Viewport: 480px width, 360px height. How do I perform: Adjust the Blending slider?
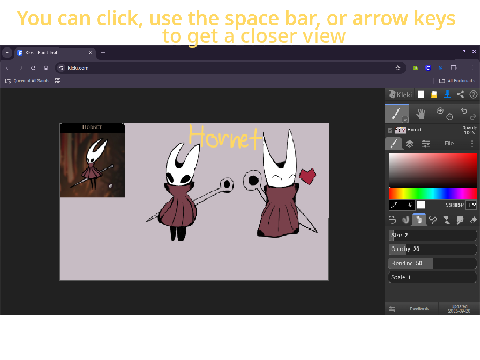(x=433, y=263)
